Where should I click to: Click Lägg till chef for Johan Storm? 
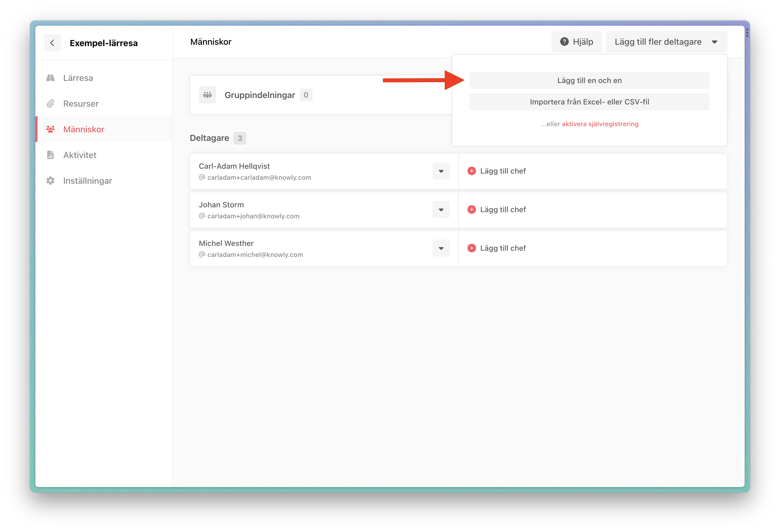(x=502, y=210)
